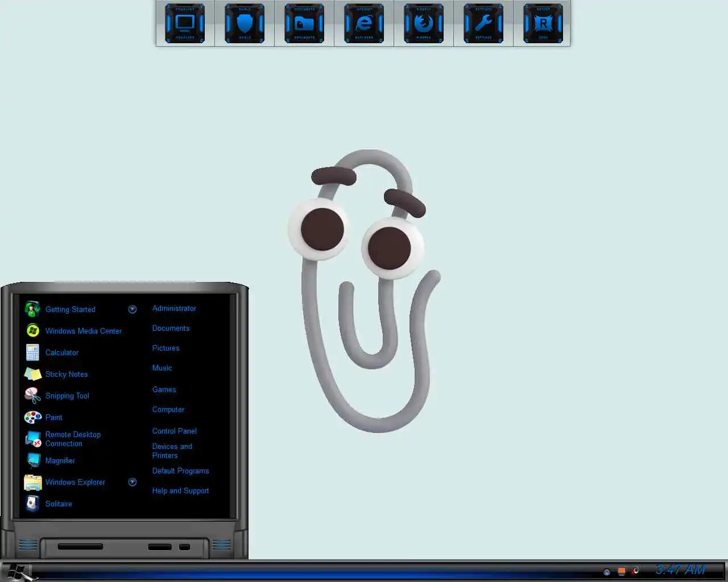Open Documents from the Start menu
Screen dimensions: 728x582
[x=171, y=328]
